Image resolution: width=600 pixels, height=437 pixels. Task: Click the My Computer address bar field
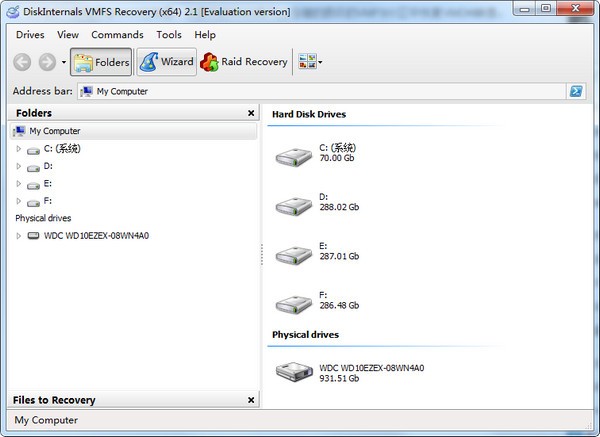pos(322,91)
